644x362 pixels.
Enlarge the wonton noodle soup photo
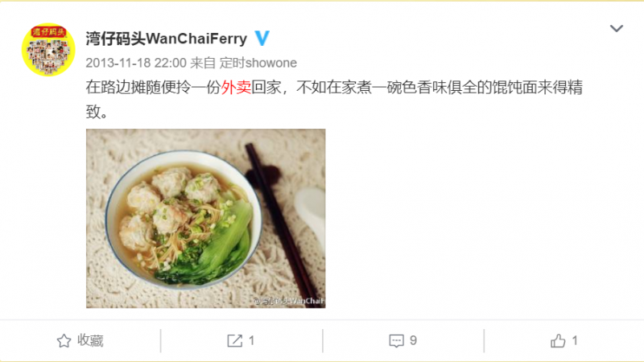(206, 218)
